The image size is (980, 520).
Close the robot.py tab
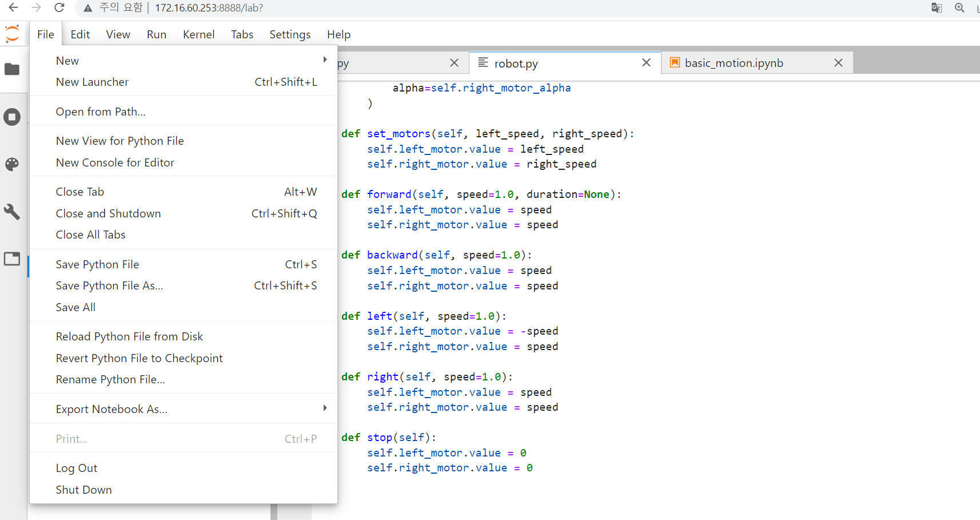(646, 62)
